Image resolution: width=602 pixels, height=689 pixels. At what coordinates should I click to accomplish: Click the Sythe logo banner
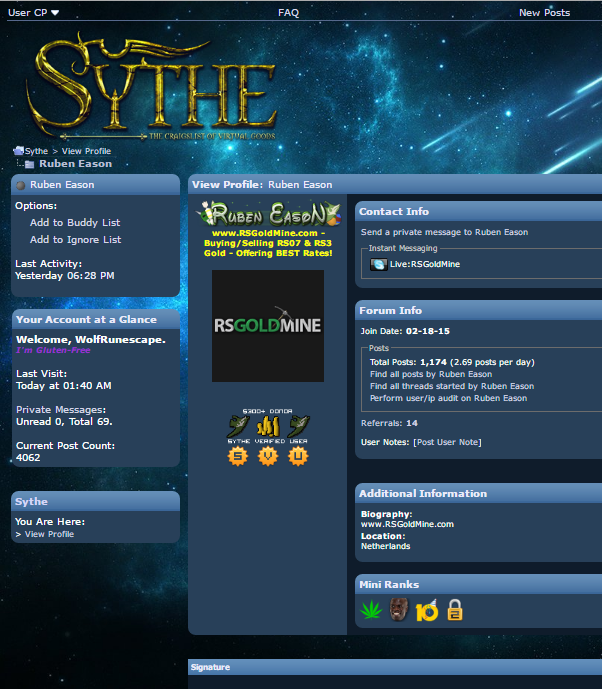[x=151, y=86]
